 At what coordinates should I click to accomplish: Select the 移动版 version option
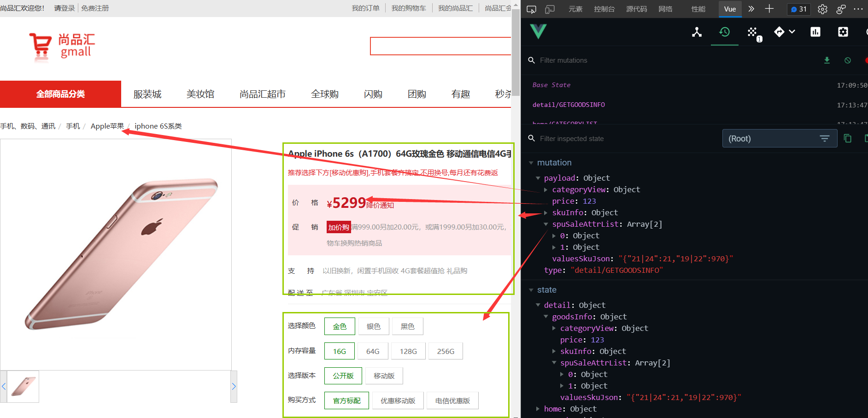(x=384, y=376)
